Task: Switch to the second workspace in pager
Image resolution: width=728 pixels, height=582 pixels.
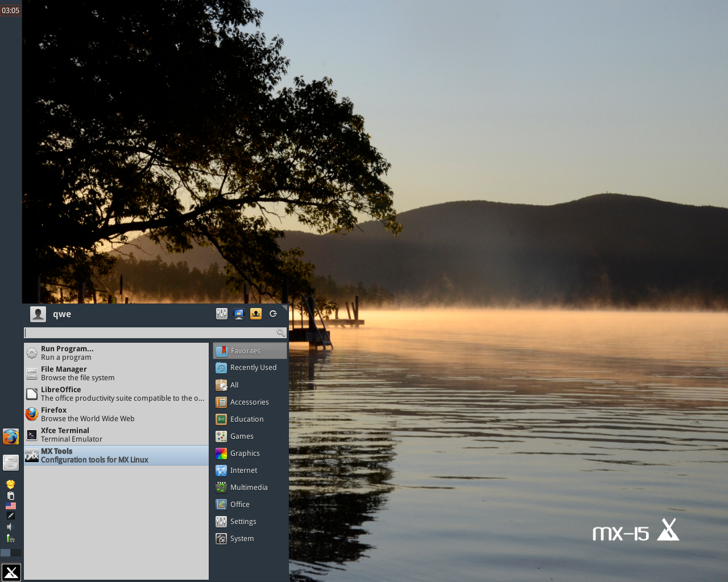Action: click(16, 552)
